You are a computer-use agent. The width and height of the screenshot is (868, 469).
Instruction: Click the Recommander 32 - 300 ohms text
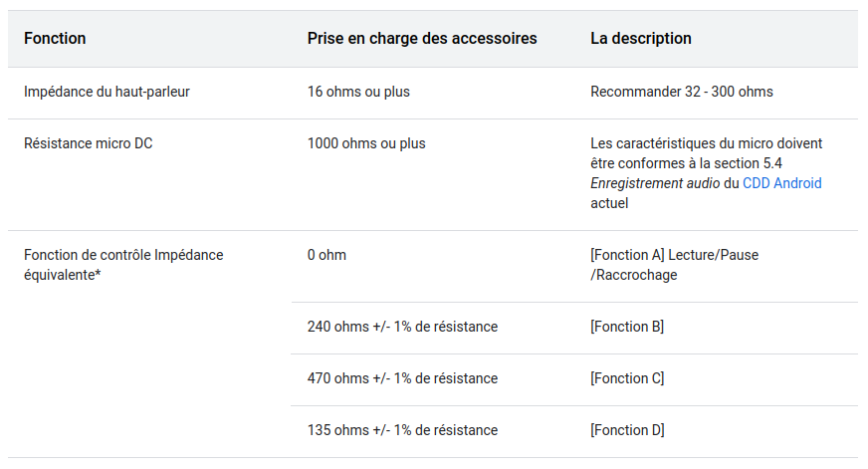[682, 92]
